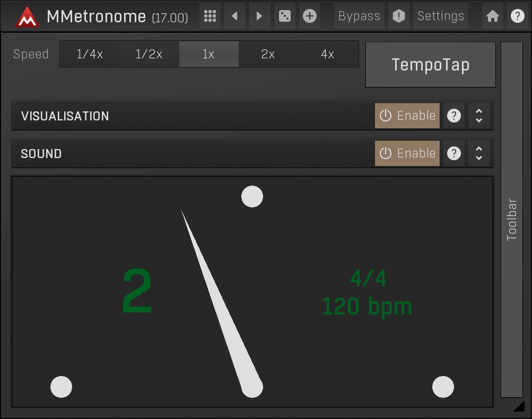Toggle Enable for the Visualisation section
This screenshot has width=532, height=419.
(407, 116)
